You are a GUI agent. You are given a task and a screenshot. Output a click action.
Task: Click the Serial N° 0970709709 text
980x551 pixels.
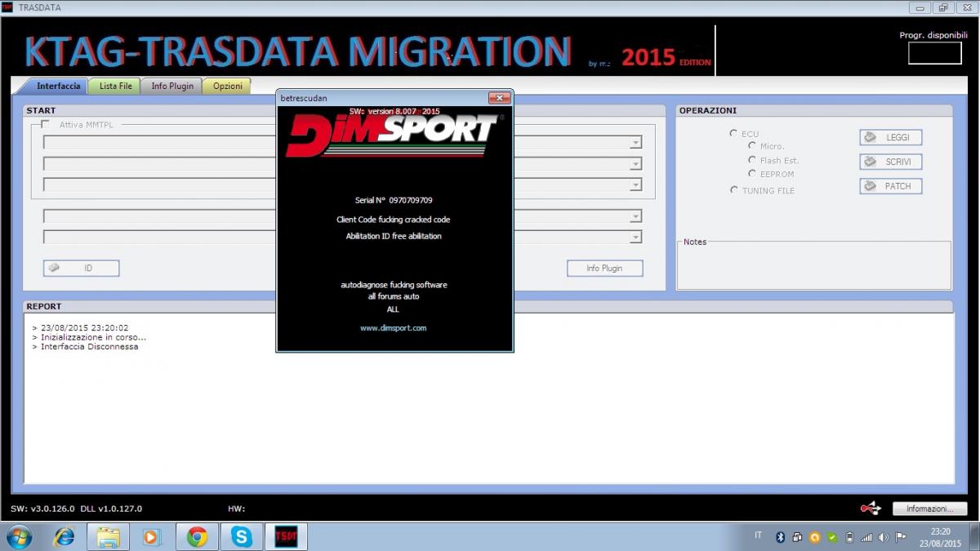(394, 200)
